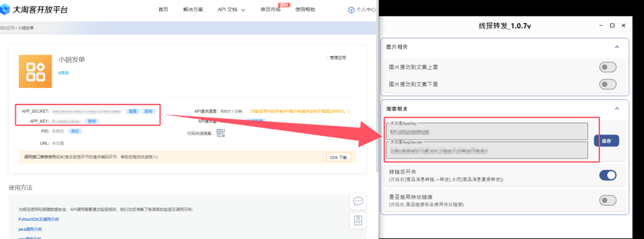Click the QR code icon beside 扫码快速提量
644x239 pixels.
(x=221, y=133)
